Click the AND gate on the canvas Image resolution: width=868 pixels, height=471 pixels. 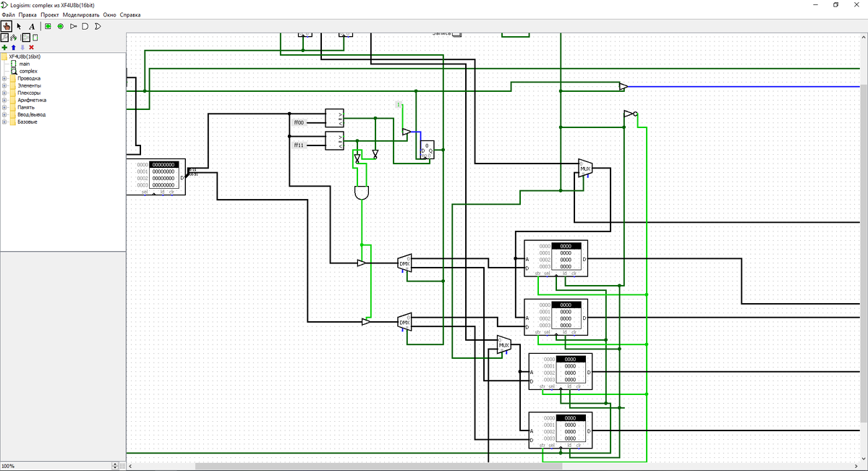[362, 193]
